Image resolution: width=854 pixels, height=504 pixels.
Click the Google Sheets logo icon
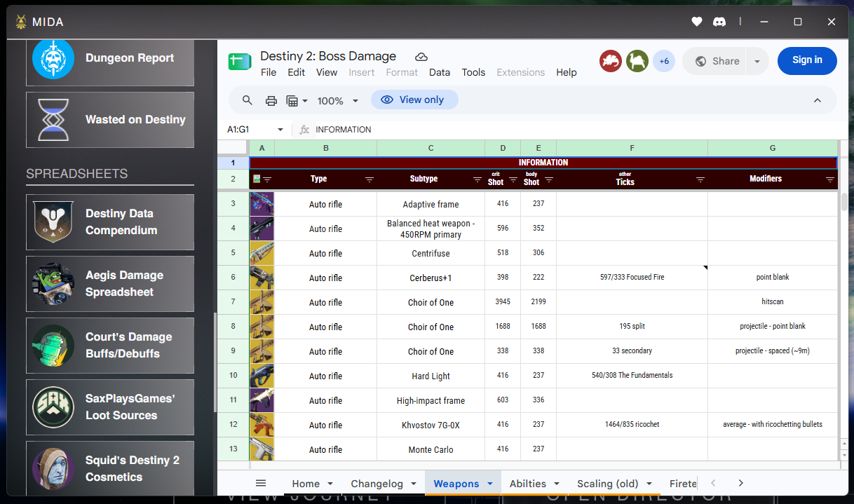[240, 62]
